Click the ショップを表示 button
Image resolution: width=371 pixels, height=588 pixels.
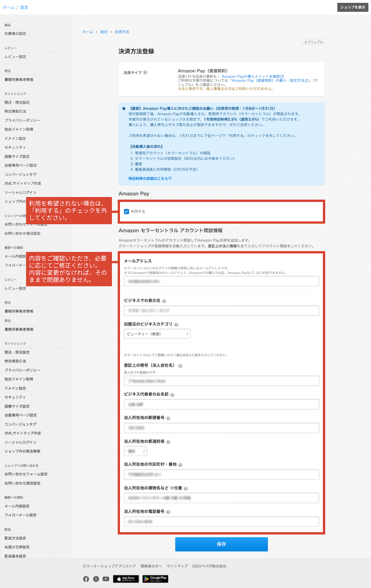352,7
